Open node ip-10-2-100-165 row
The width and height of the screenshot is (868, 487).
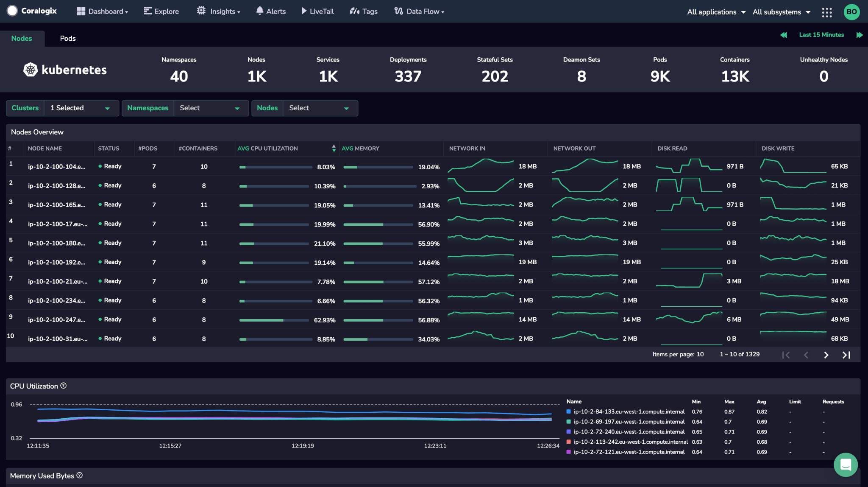(433, 204)
